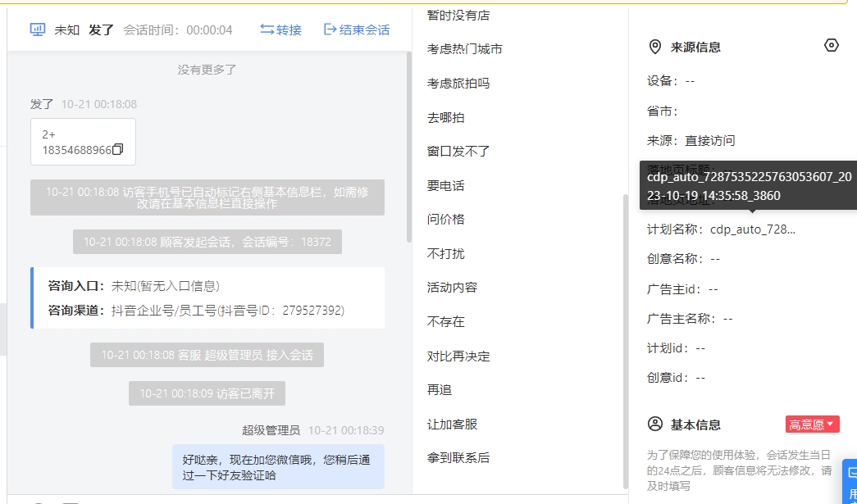Image resolution: width=857 pixels, height=504 pixels.
Task: Select quick reply 要电话
Action: pyautogui.click(x=445, y=186)
